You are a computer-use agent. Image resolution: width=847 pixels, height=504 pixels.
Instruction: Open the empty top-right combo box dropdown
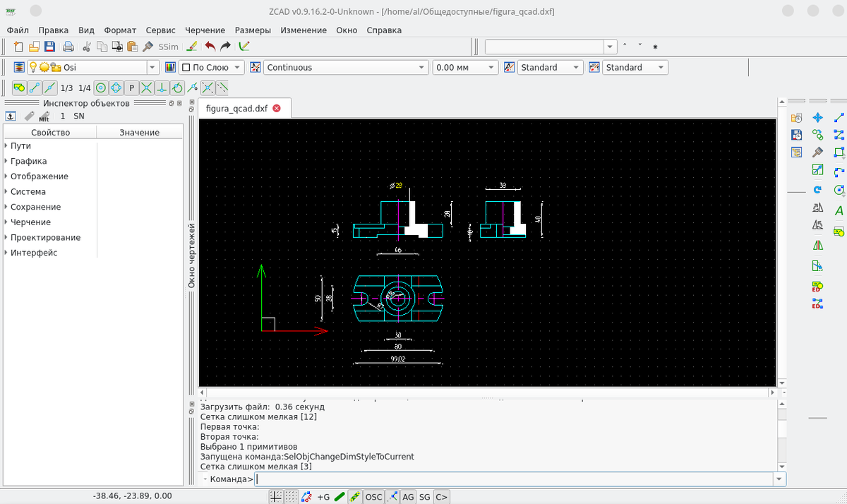[x=611, y=47]
